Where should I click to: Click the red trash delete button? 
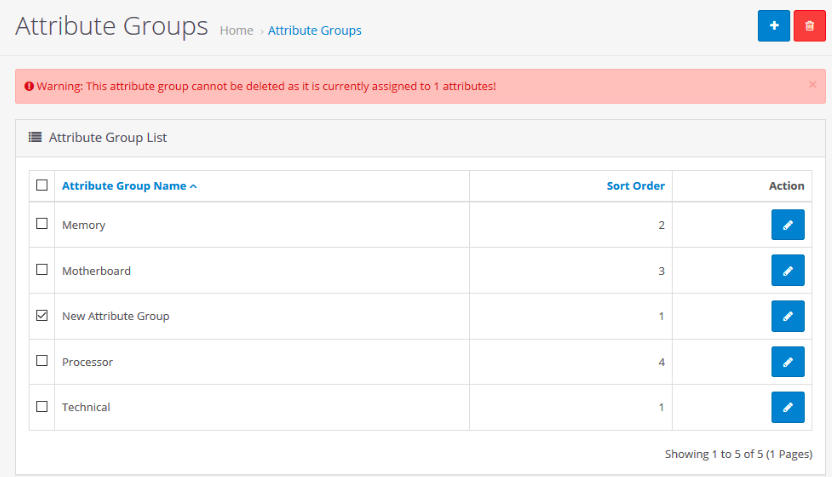click(809, 25)
